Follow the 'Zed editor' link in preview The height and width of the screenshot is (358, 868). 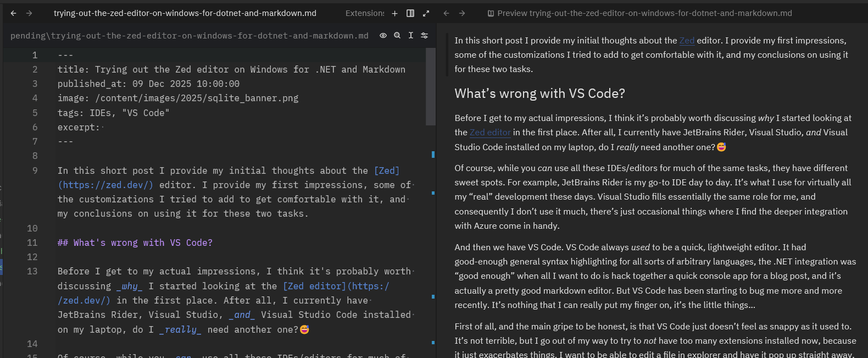coord(490,133)
